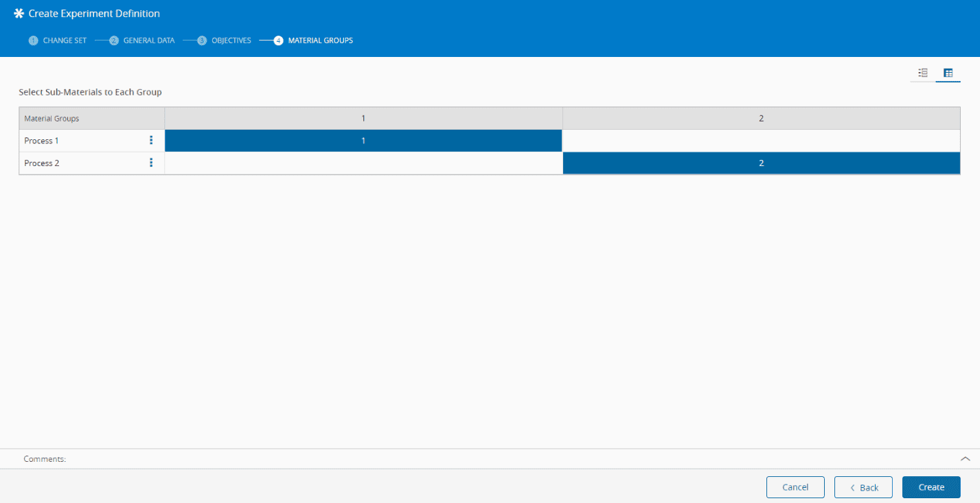Click the Create button

(931, 487)
